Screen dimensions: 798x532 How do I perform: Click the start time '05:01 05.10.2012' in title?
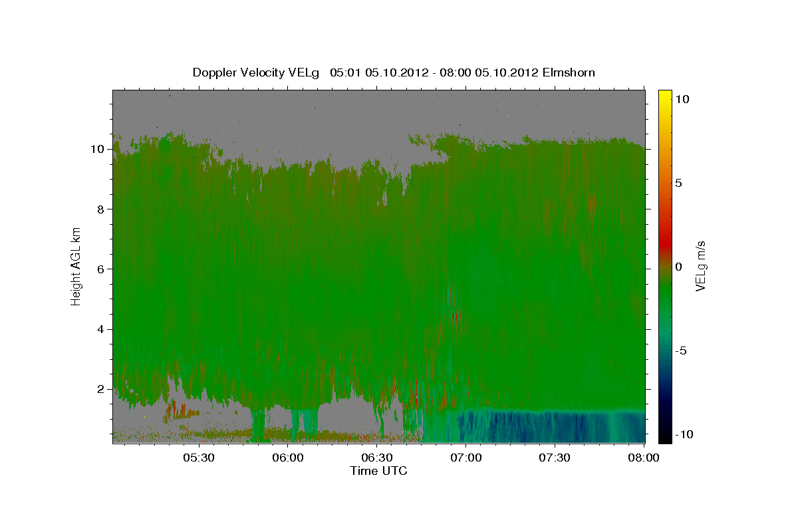point(379,72)
